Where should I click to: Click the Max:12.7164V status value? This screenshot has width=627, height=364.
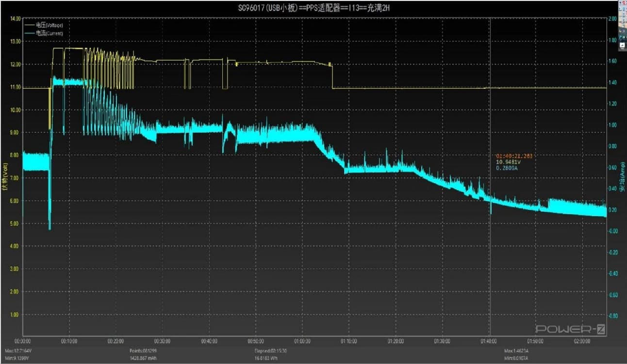point(18,351)
